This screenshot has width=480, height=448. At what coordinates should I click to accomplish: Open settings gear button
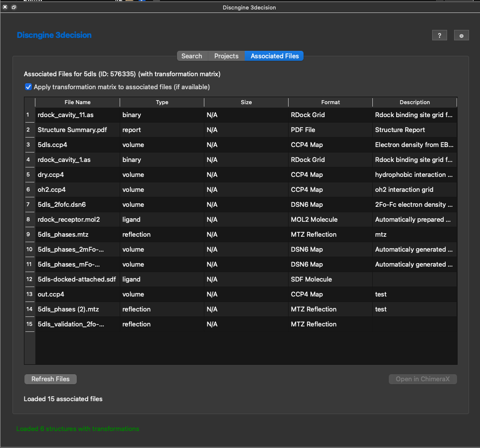click(462, 35)
